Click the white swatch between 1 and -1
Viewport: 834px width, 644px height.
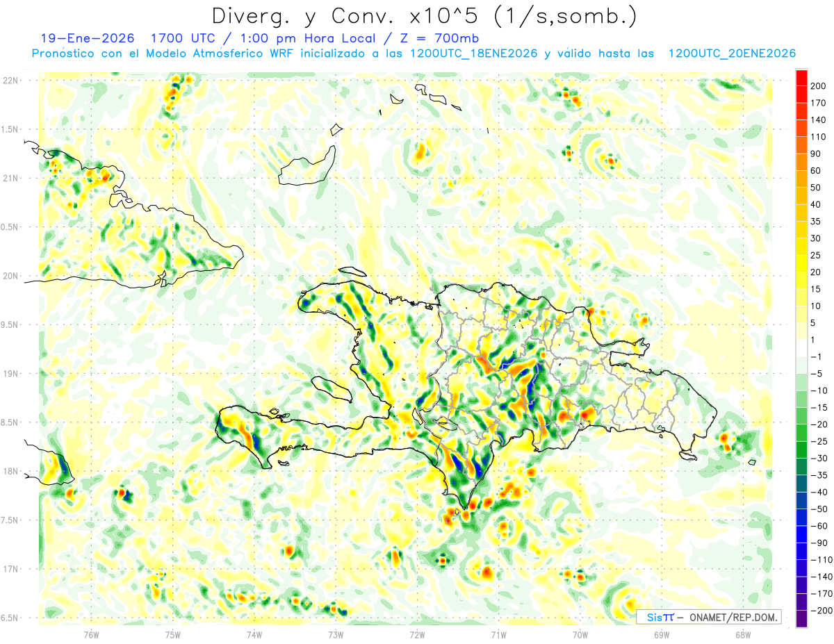pyautogui.click(x=801, y=348)
